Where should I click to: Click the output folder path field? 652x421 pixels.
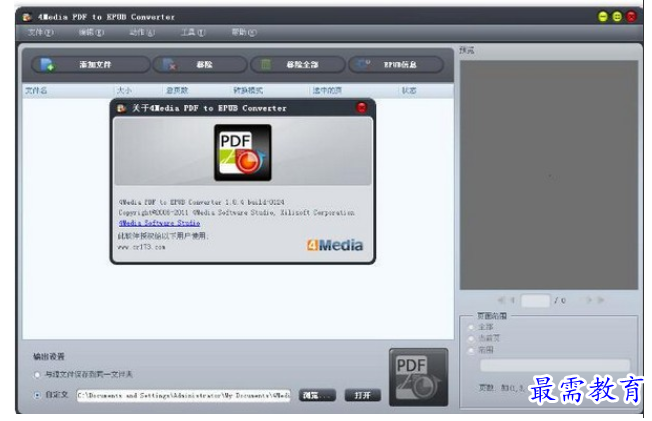pyautogui.click(x=183, y=395)
